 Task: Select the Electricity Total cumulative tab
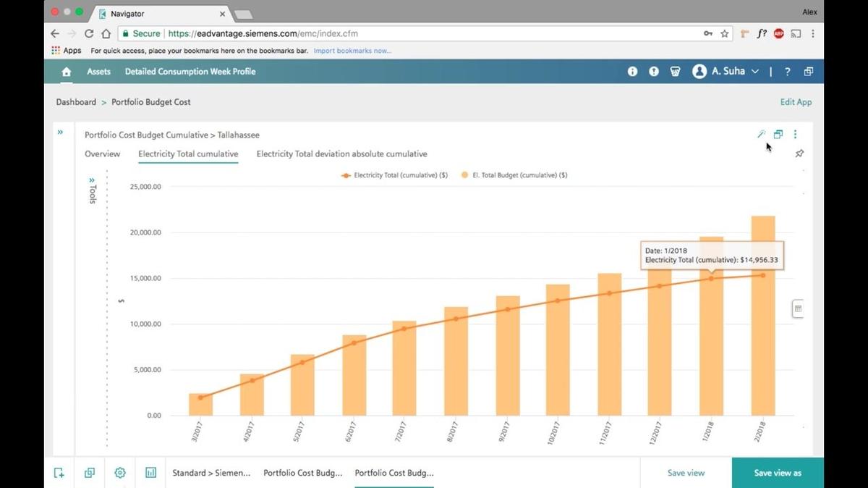[188, 154]
